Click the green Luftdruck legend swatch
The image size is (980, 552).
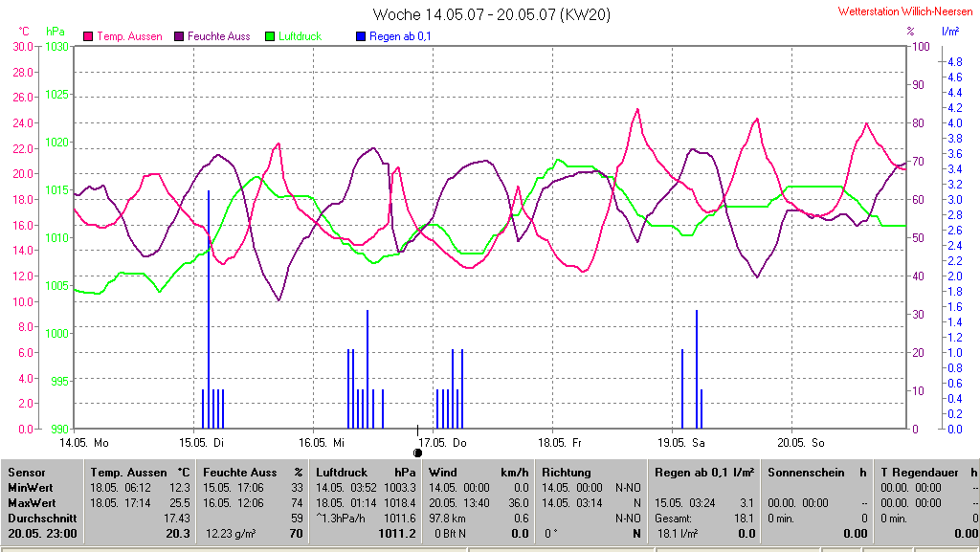[270, 36]
